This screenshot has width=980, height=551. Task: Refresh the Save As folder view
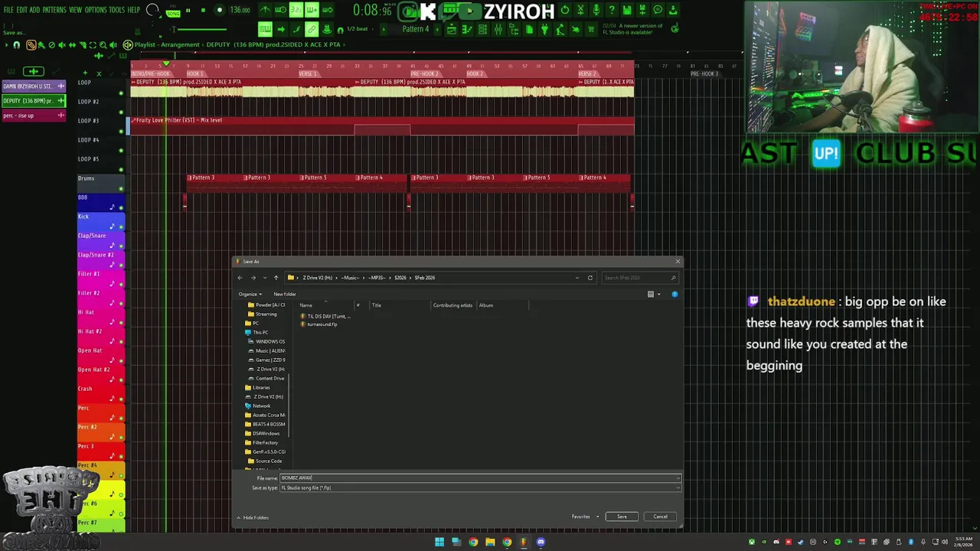coord(590,278)
